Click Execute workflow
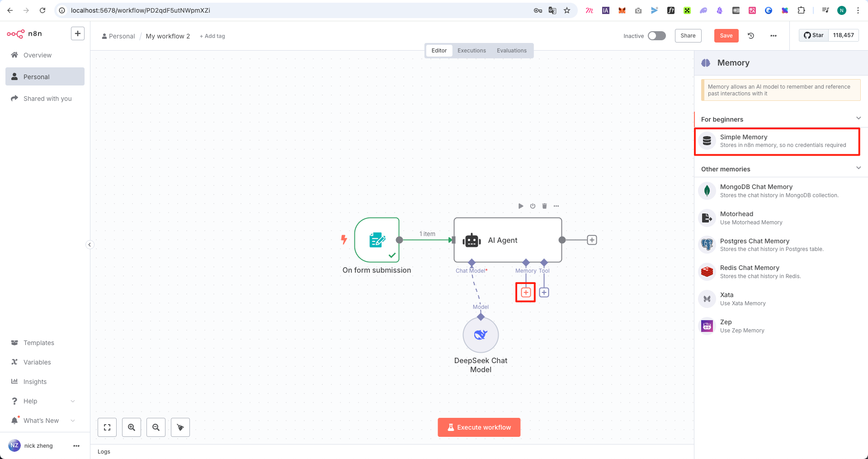This screenshot has width=868, height=459. click(x=479, y=427)
